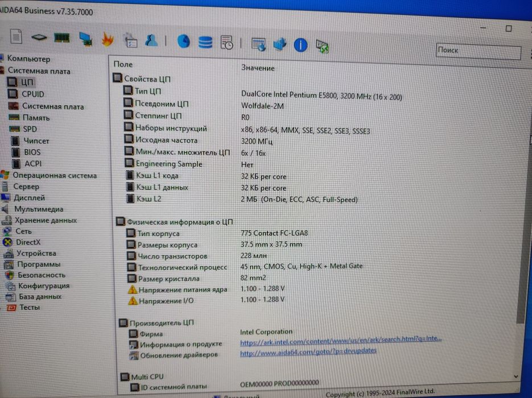Click the blue cube toolbar icon
This screenshot has height=398, width=532.
(280, 44)
